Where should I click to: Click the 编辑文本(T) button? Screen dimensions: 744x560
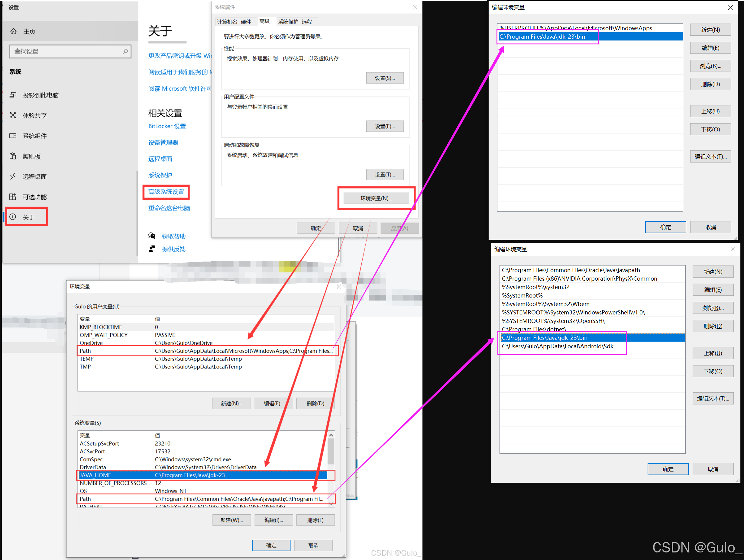coord(710,156)
